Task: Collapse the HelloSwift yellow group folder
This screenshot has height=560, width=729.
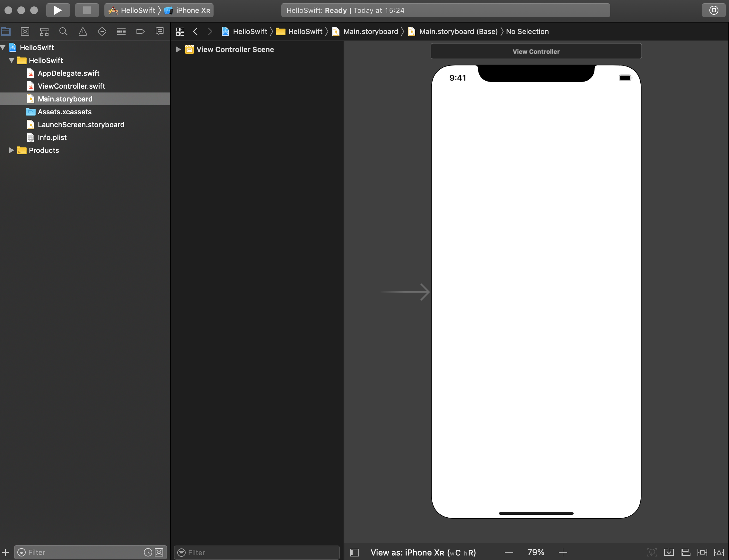Action: click(12, 61)
